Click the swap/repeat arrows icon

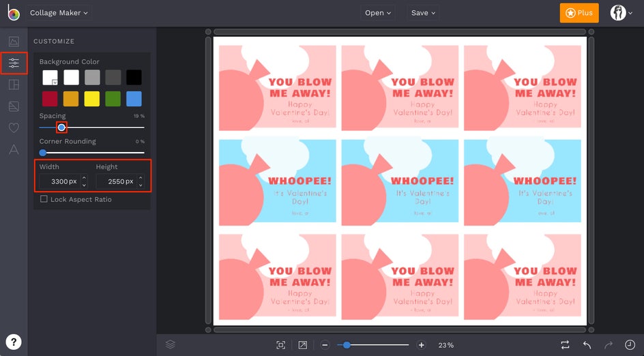[566, 345]
